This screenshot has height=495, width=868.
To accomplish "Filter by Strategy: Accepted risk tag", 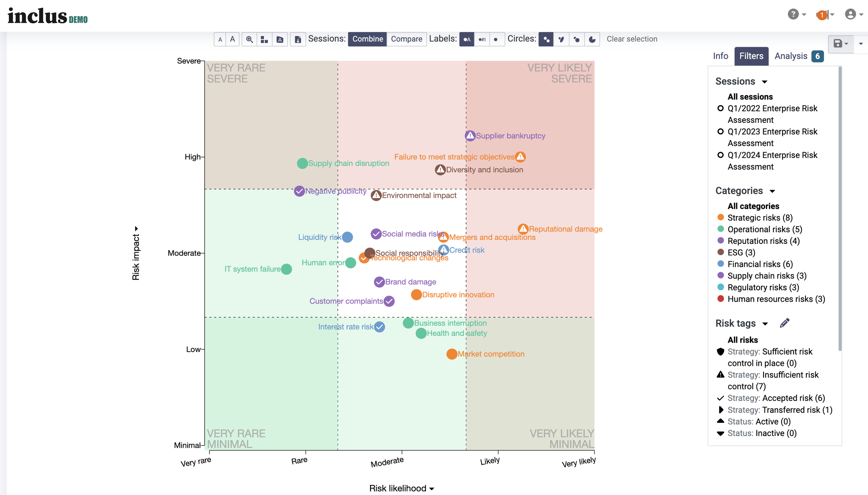I will 776,398.
